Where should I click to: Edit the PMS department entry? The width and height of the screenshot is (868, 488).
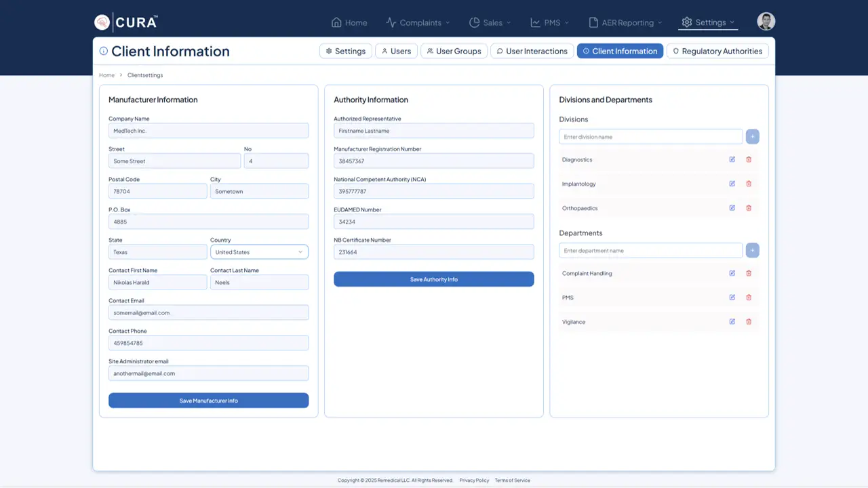(732, 298)
